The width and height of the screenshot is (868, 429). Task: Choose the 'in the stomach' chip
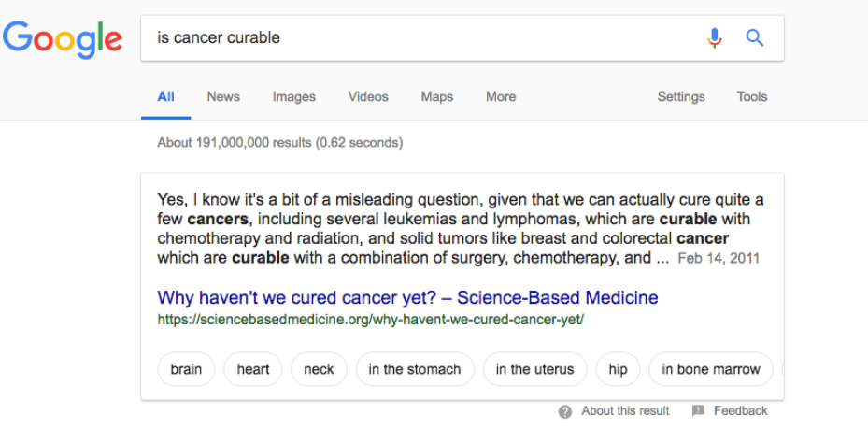coord(415,369)
